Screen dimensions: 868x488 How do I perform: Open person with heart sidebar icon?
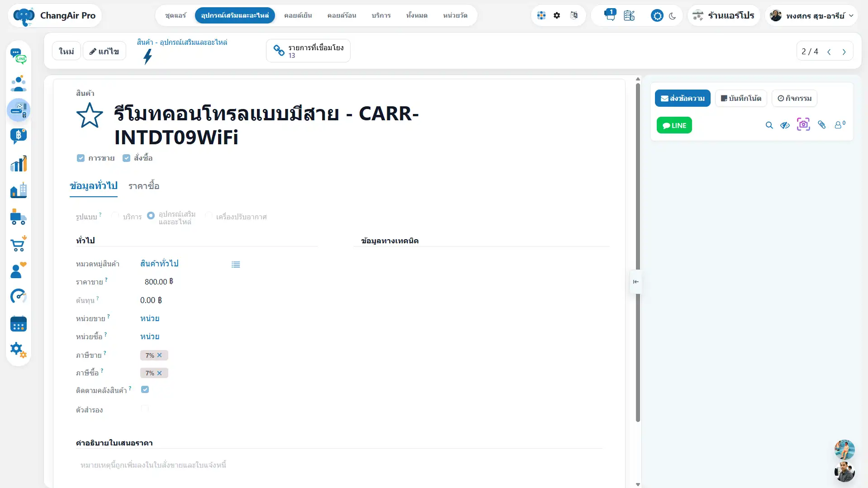pos(19,270)
